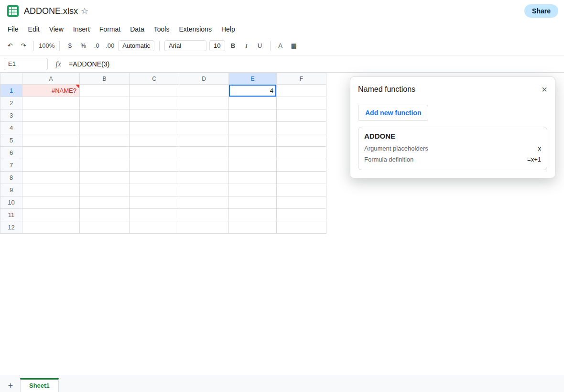
Task: Toggle underline formatting
Action: click(x=260, y=46)
